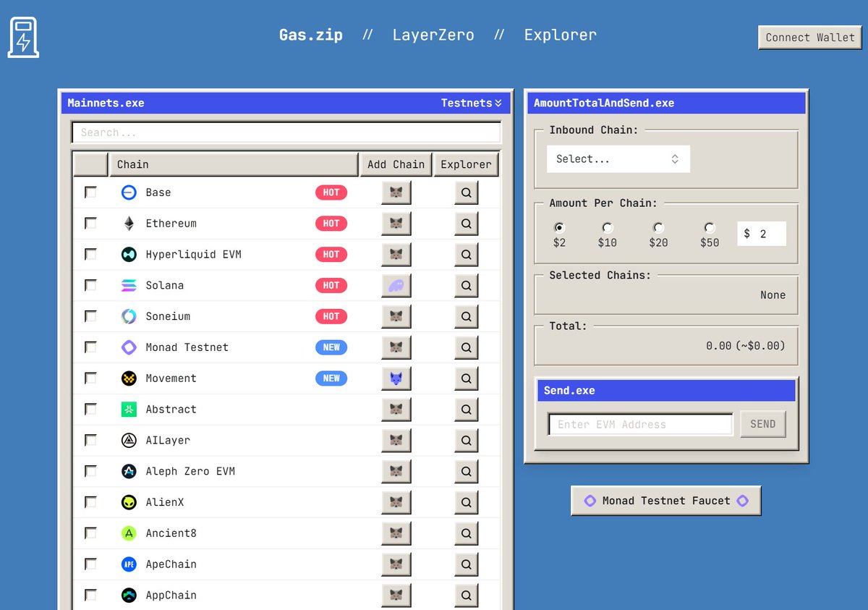This screenshot has height=610, width=868.
Task: Check the Base chain checkbox
Action: 90,192
